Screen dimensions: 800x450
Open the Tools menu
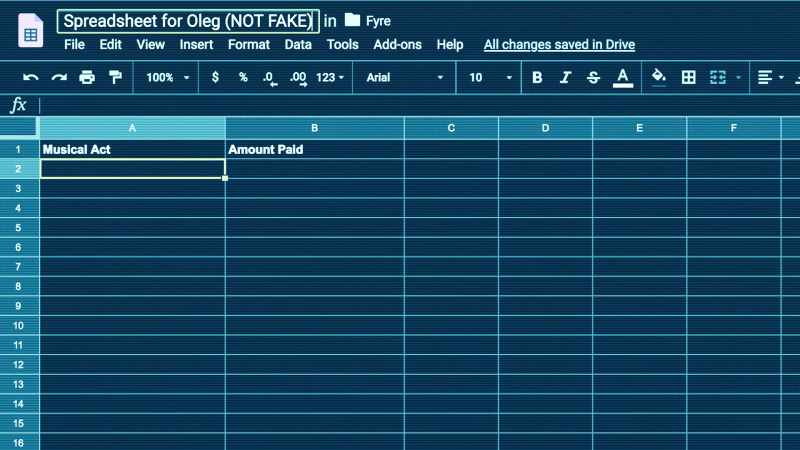(342, 45)
